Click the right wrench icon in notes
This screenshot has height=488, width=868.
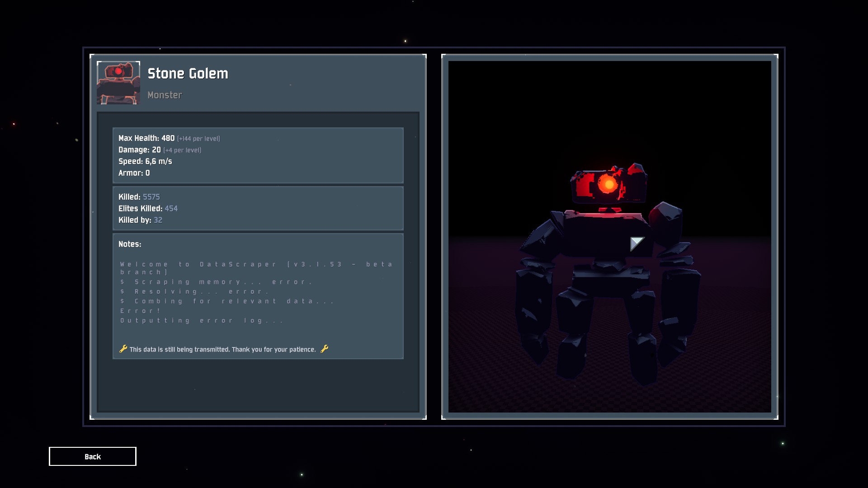tap(324, 349)
